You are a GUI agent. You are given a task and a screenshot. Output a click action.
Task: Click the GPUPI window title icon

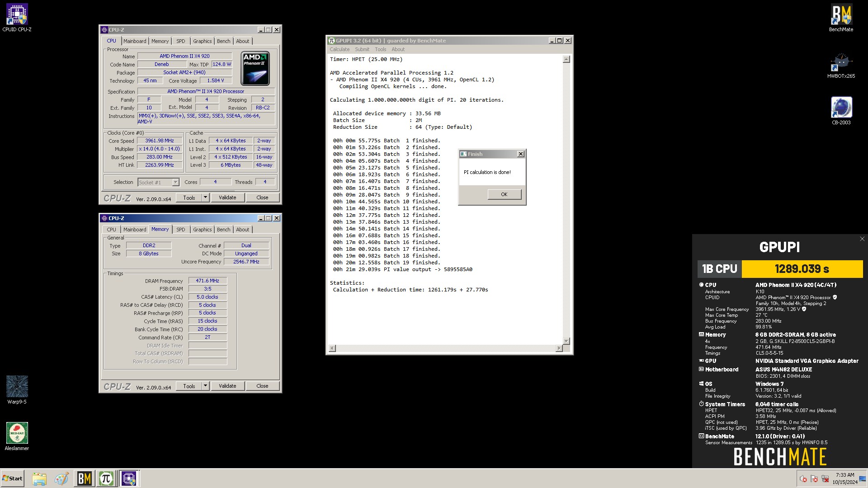331,41
